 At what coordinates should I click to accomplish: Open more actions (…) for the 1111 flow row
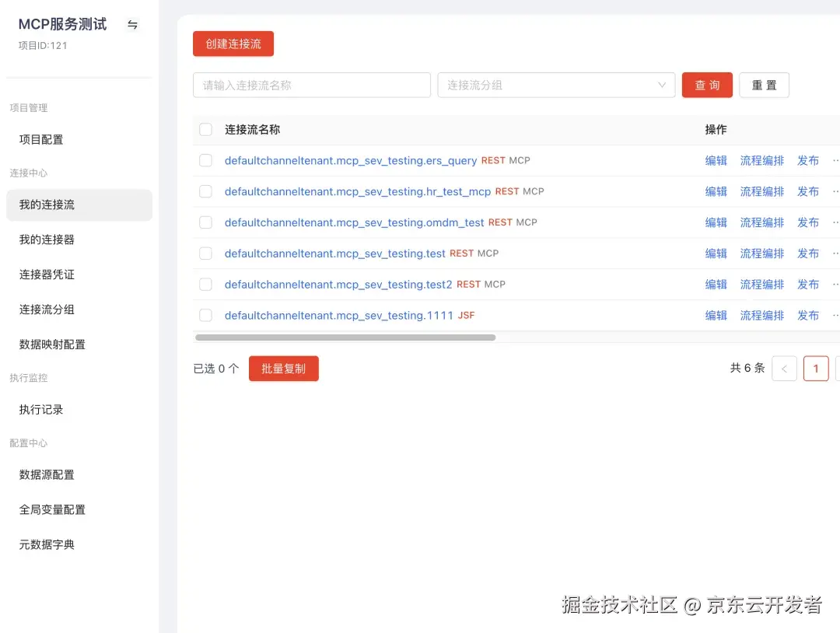click(x=835, y=315)
